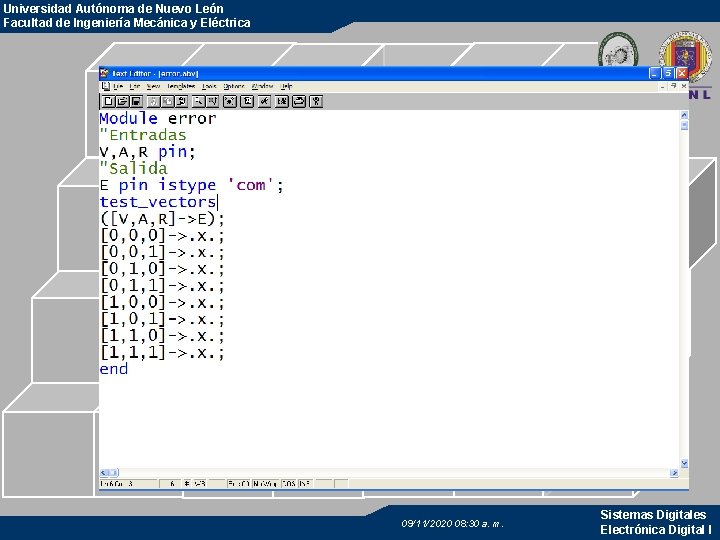Open the Templates menu
This screenshot has width=720, height=540.
coord(181,86)
